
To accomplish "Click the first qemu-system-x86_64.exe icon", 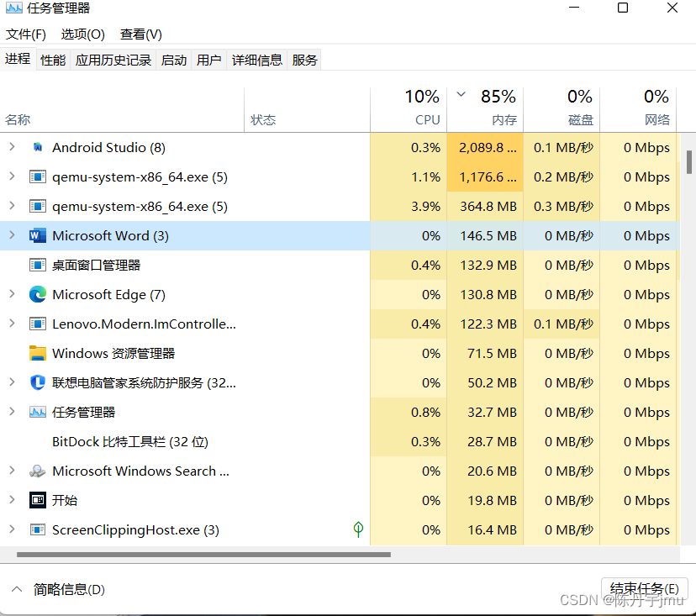I will [x=38, y=177].
